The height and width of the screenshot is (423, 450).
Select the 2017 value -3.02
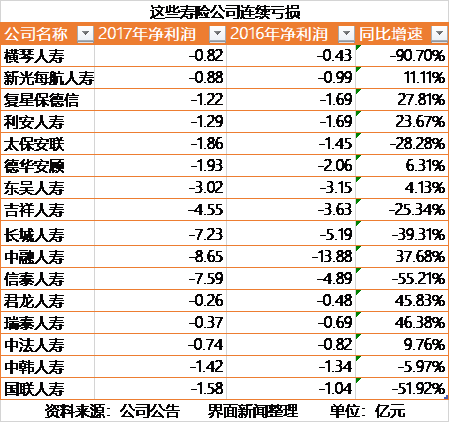click(x=206, y=187)
